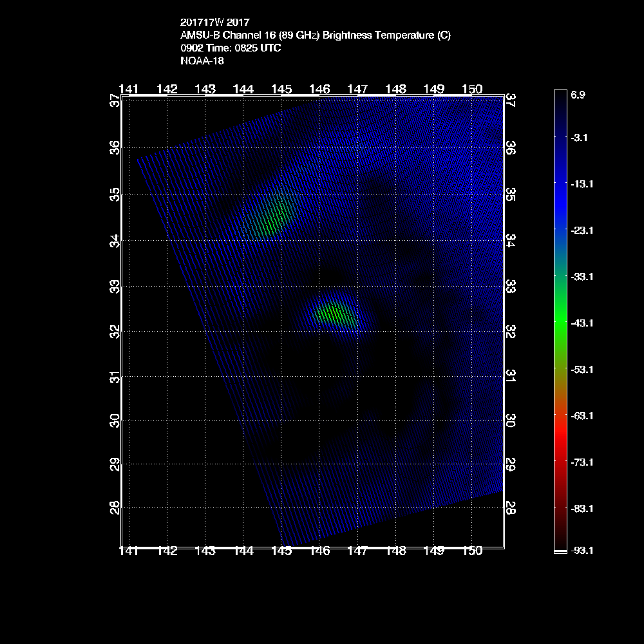Click the green patch near 144.5E, 34.5N
This screenshot has width=644, height=644.
(x=272, y=216)
